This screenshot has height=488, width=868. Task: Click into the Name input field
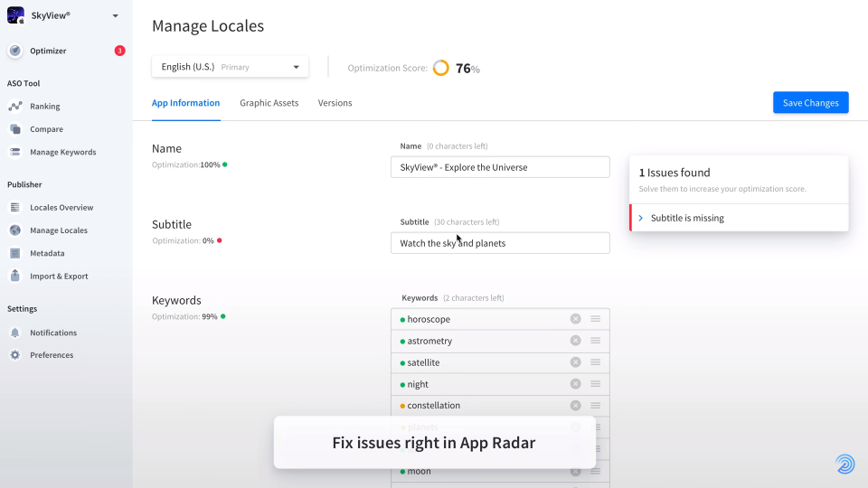[500, 167]
